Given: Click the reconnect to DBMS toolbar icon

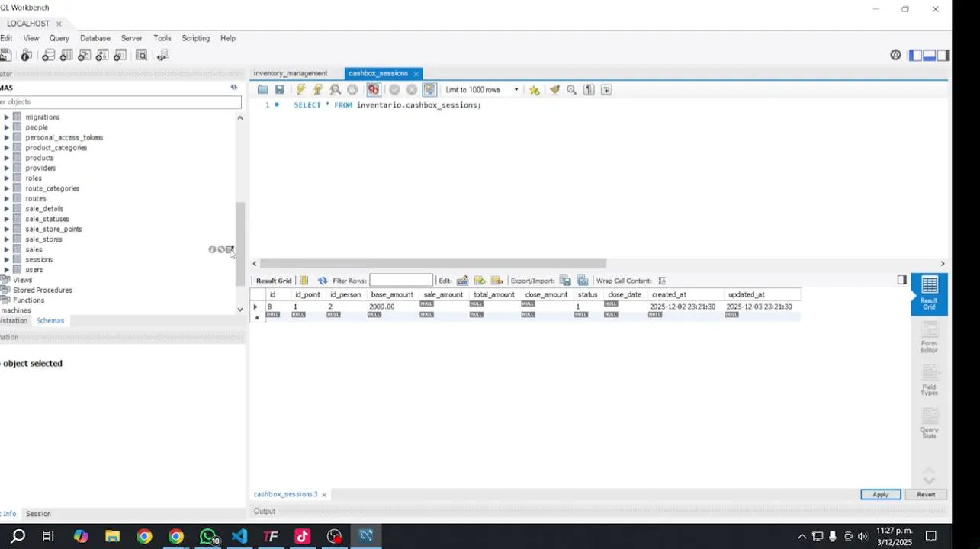Looking at the screenshot, I should click(162, 55).
